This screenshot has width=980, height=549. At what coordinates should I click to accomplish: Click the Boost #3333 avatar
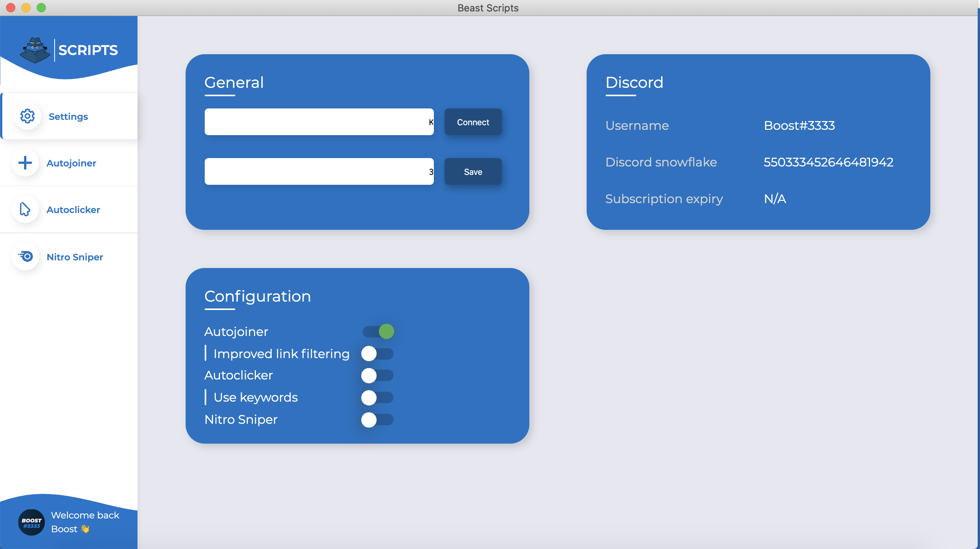tap(31, 523)
